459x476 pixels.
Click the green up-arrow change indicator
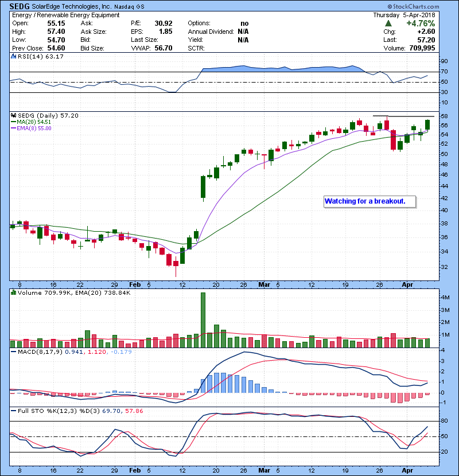click(x=388, y=24)
